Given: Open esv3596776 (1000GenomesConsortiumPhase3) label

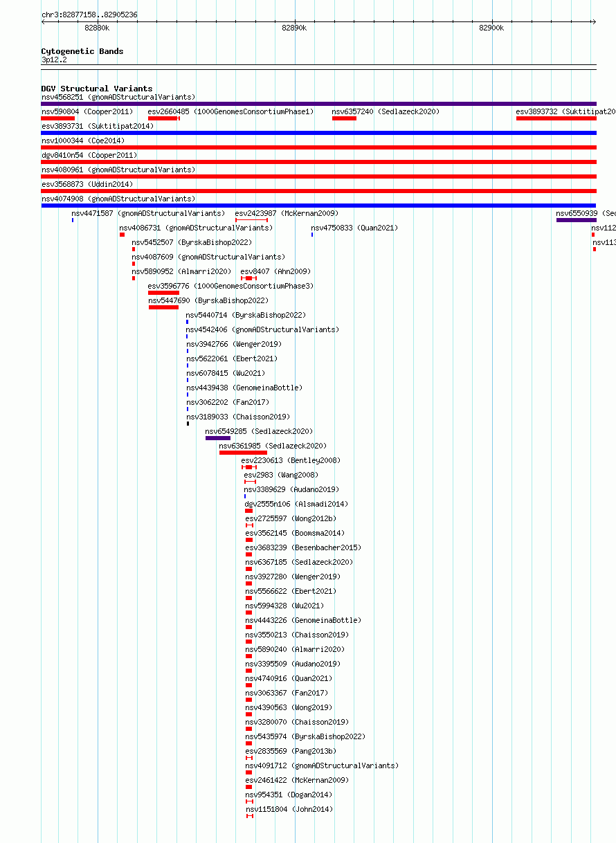Looking at the screenshot, I should tap(230, 286).
